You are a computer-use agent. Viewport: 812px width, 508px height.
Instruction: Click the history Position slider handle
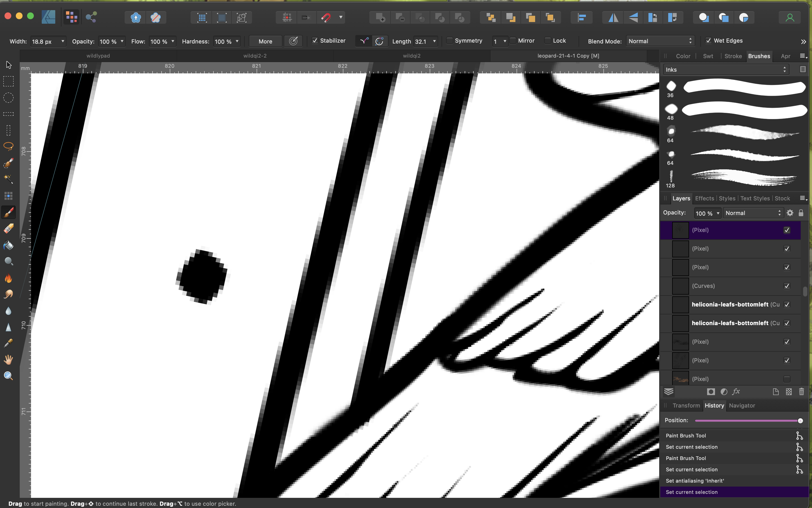pos(800,421)
